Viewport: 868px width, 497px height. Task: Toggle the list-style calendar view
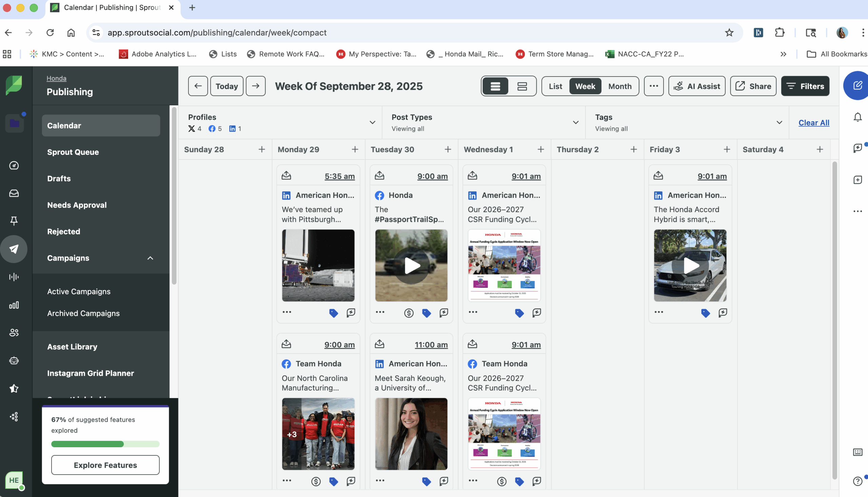[495, 86]
